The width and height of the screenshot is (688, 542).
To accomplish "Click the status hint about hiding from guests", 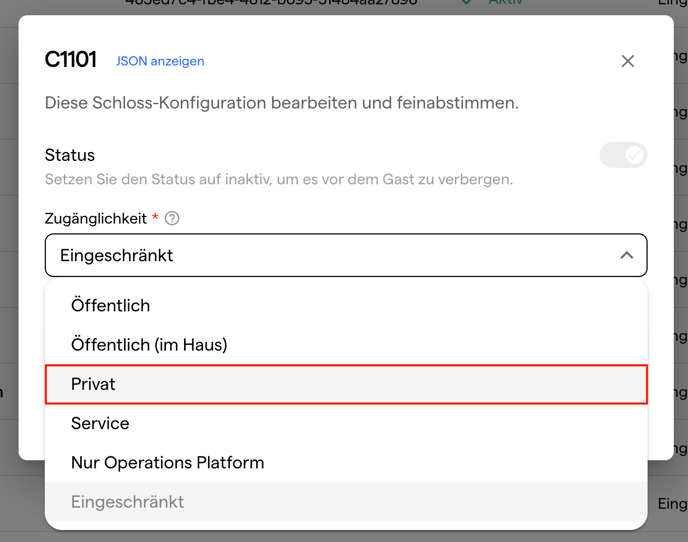I will point(279,180).
